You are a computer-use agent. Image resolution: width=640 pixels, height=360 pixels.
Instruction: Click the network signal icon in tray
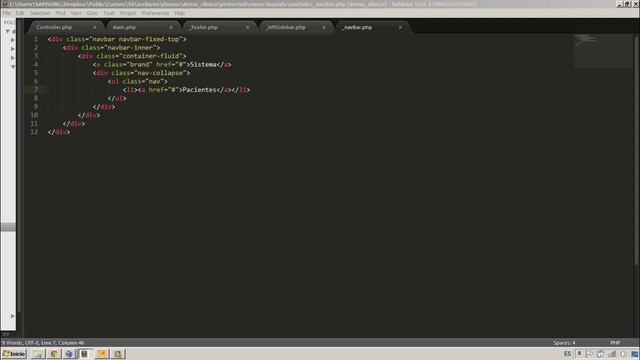(x=612, y=354)
